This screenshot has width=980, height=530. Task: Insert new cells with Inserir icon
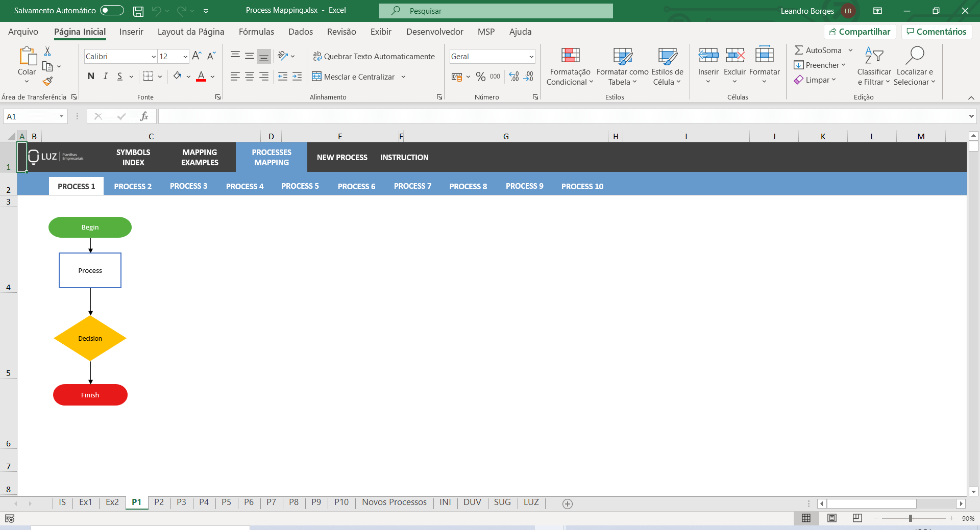click(x=708, y=55)
